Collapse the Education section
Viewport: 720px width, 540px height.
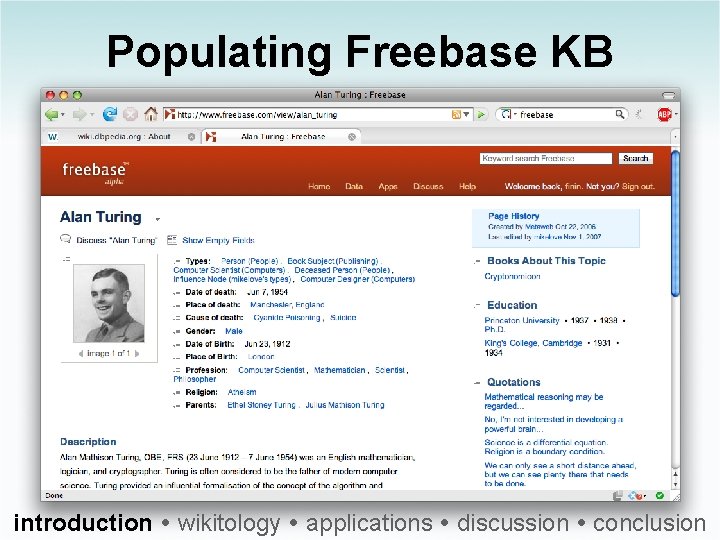pos(478,305)
